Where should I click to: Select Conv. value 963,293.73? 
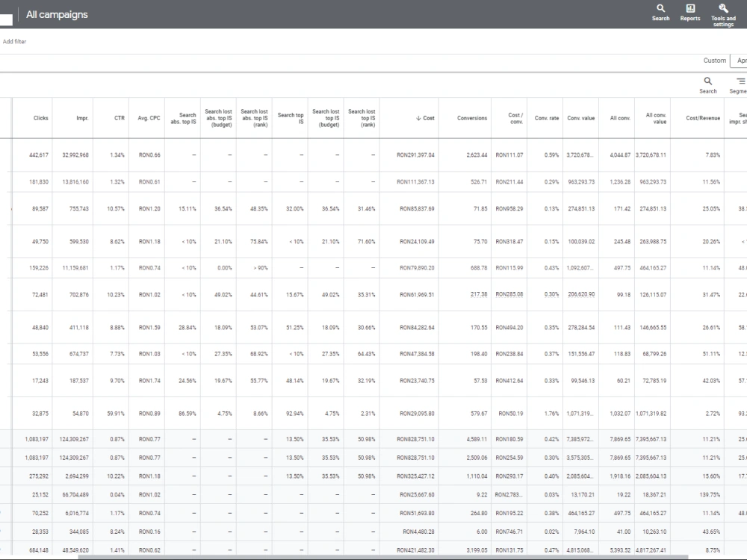click(581, 182)
